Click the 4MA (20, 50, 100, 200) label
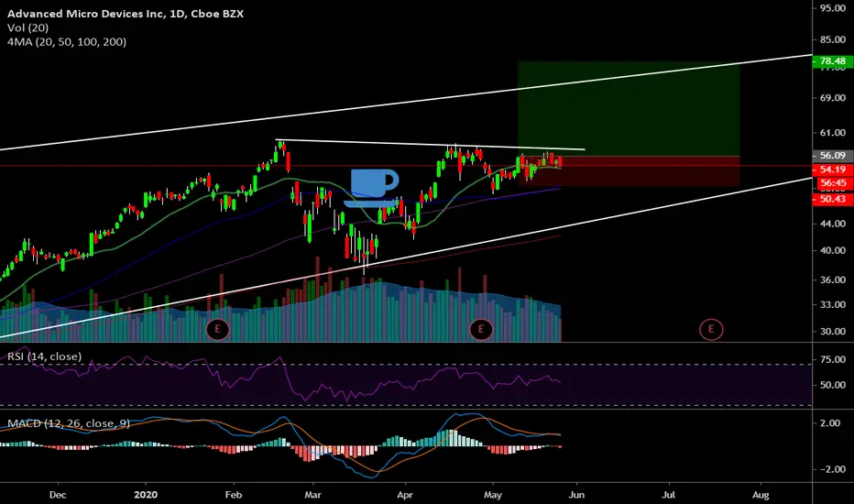The width and height of the screenshot is (854, 504). [67, 42]
